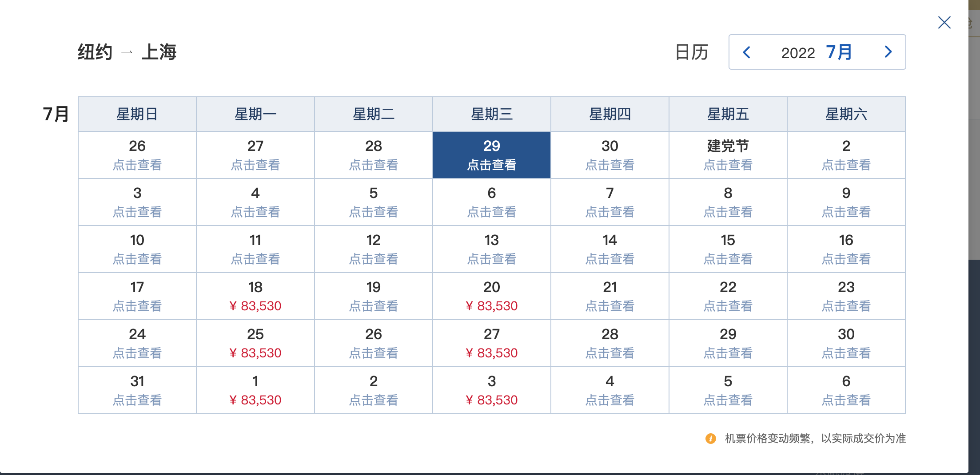Pick date 18 priced ¥83,530
The width and height of the screenshot is (980, 475).
point(255,296)
